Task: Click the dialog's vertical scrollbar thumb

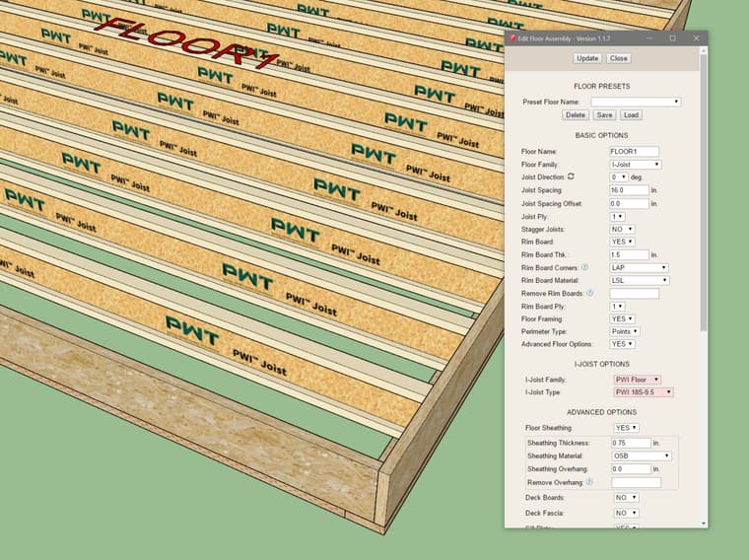Action: [703, 187]
